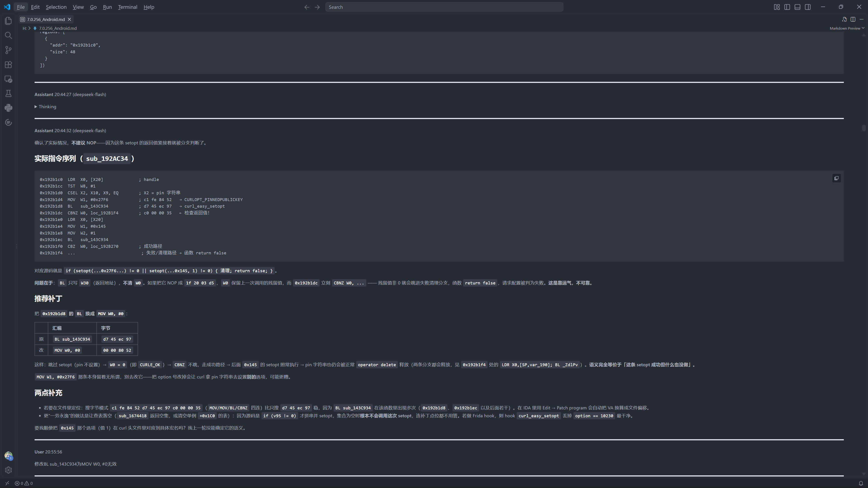
Task: Copy the assembly code block
Action: point(836,178)
